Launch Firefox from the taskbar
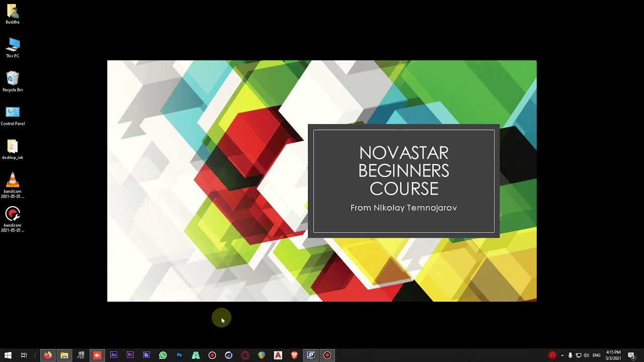The image size is (644, 362). point(48,355)
